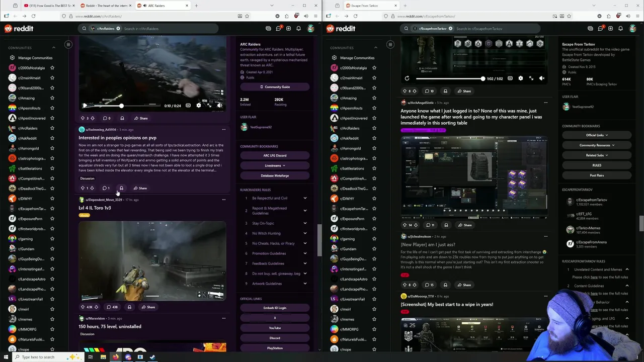The image size is (644, 362).
Task: Share the '[New Player] am I just ass?' post
Action: tap(464, 285)
